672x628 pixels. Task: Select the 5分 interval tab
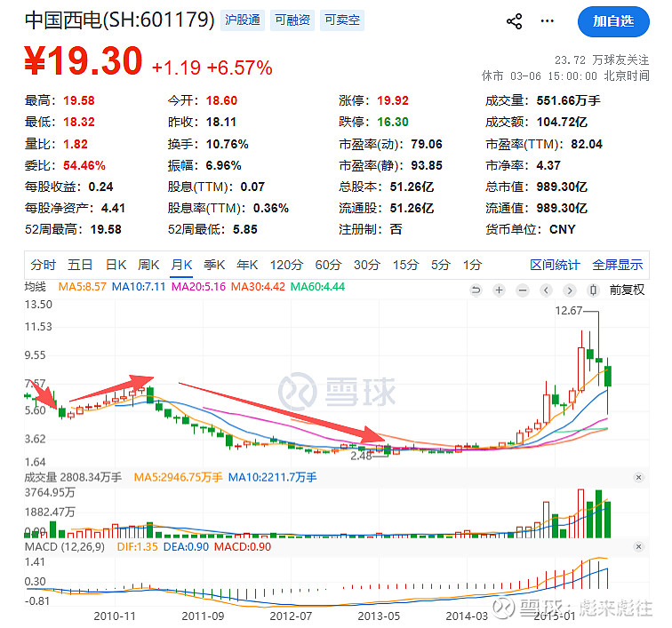point(441,265)
